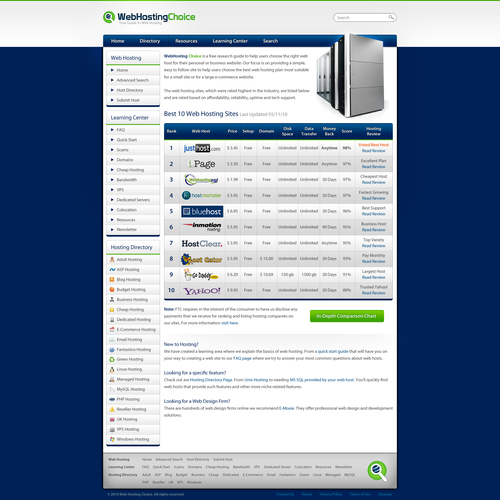Viewport: 500px width, 500px height.
Task: Click the UK Hosting flag icon
Action: [112, 419]
